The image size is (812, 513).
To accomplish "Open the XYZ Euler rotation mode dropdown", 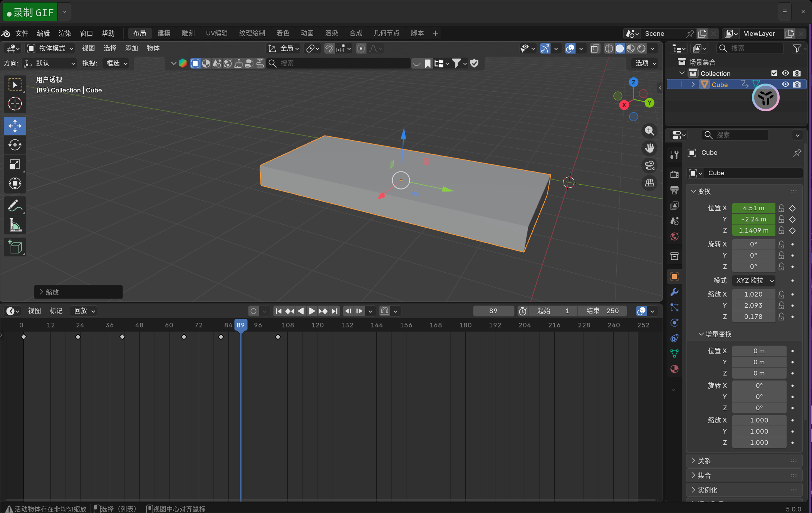I will [754, 280].
